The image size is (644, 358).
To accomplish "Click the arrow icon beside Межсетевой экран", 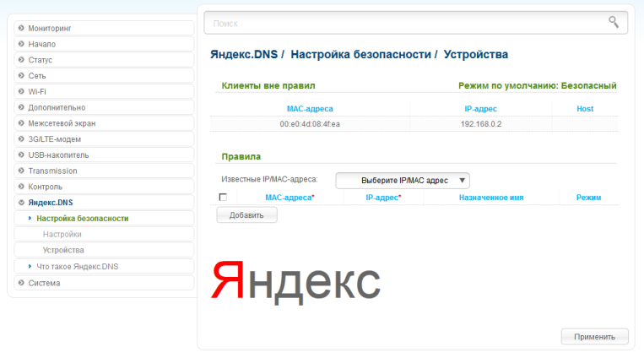I will tap(21, 123).
